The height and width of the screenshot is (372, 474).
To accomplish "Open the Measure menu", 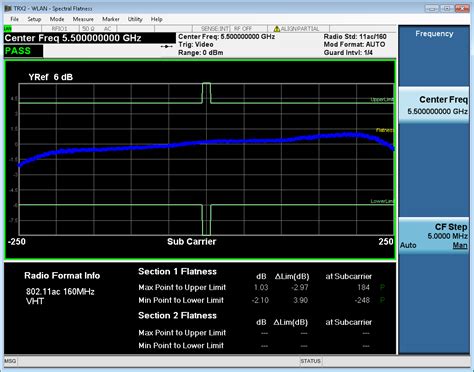I will pos(83,19).
